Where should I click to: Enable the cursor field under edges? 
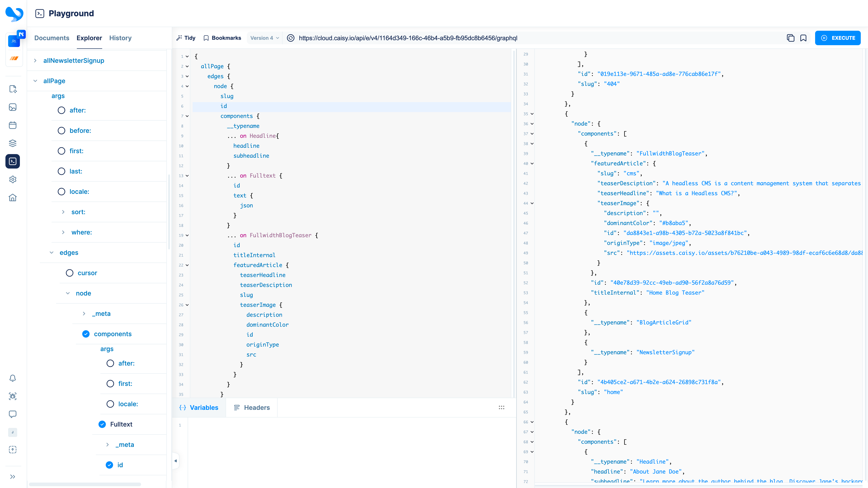pyautogui.click(x=69, y=273)
